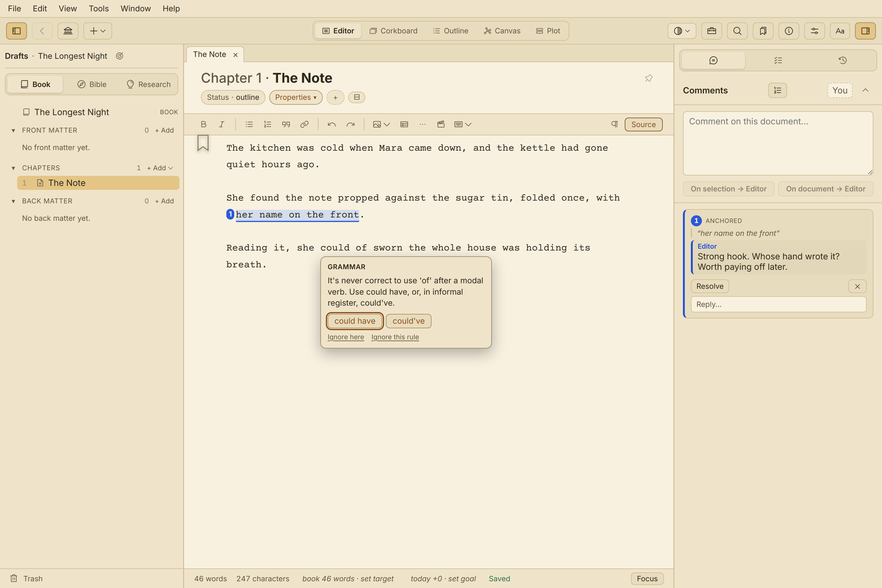
Task: Click the briefcase toolbar icon
Action: (711, 31)
